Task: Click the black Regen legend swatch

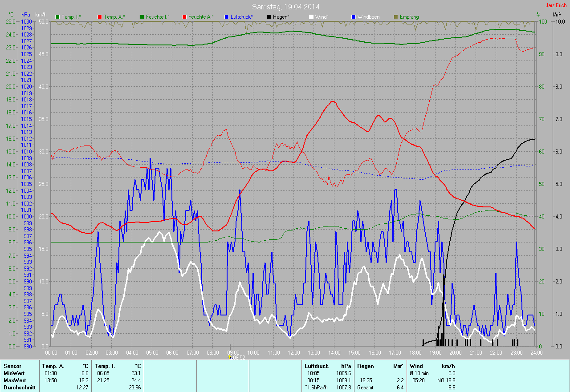Action: tap(269, 17)
